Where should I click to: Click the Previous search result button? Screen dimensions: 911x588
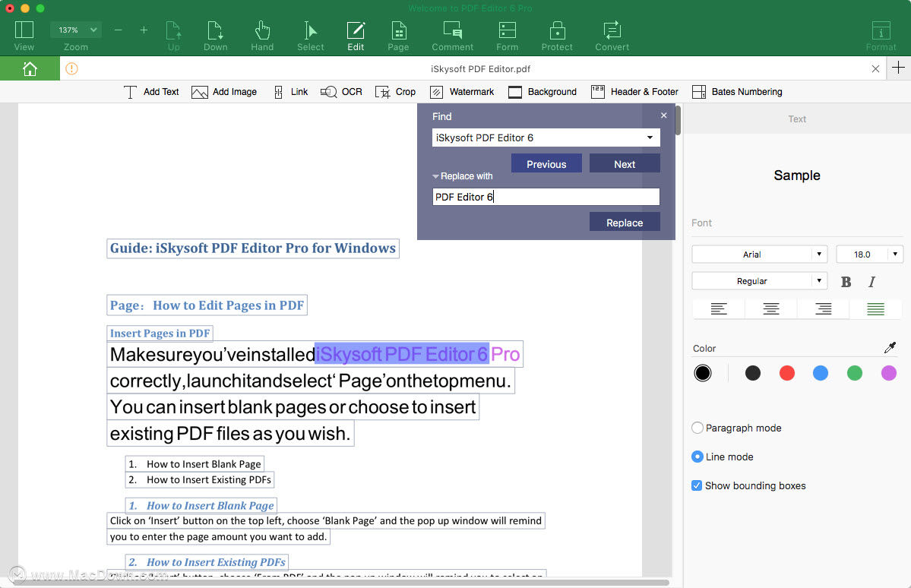(546, 164)
